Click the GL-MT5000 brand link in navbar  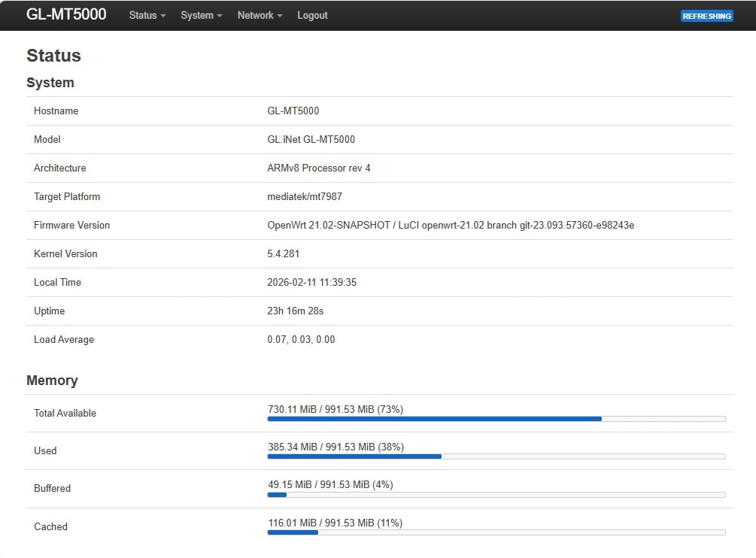66,14
